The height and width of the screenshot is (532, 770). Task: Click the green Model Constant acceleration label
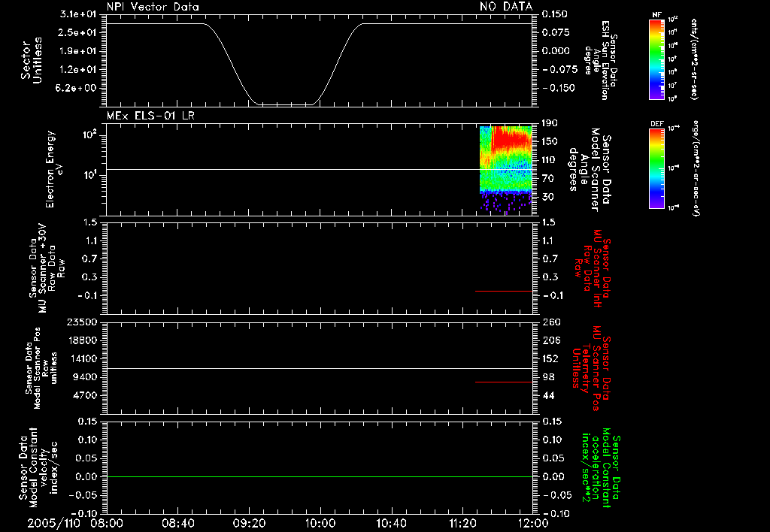(x=601, y=468)
